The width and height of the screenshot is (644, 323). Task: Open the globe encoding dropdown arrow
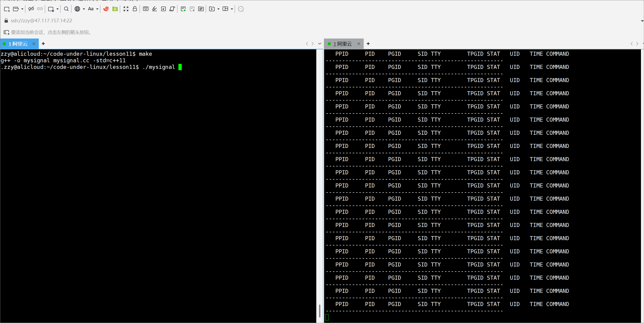point(84,9)
